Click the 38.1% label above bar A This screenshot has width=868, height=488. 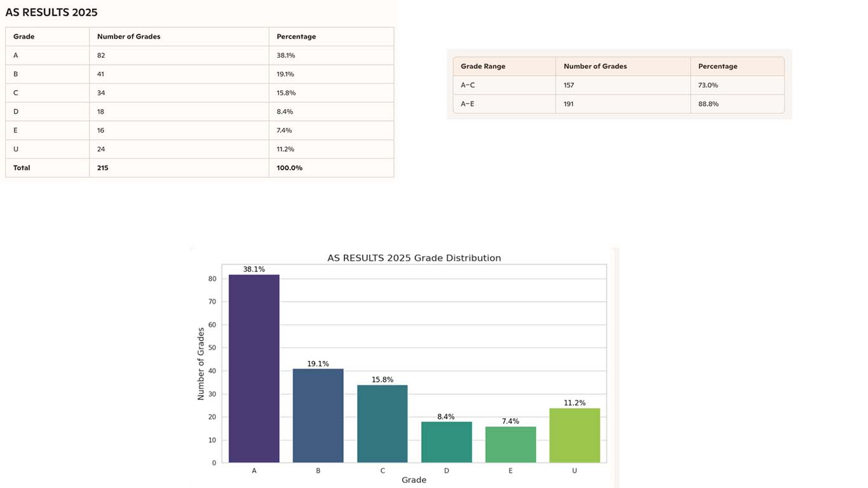pos(254,269)
